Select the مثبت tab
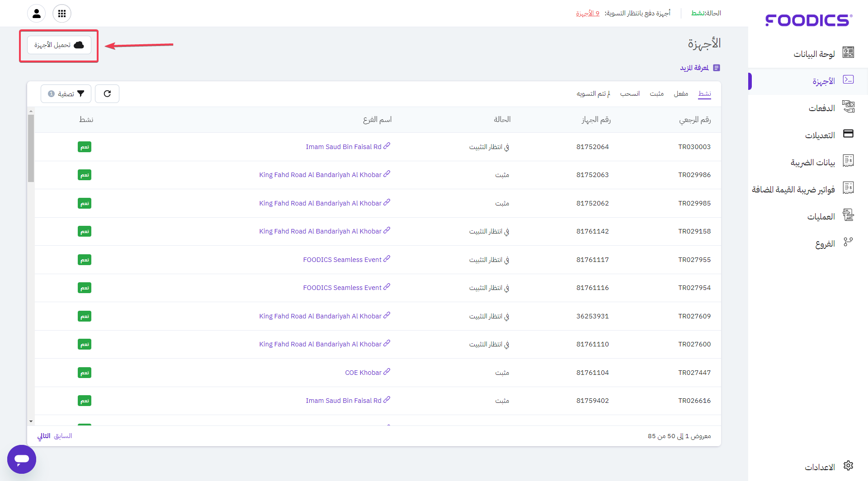Image resolution: width=868 pixels, height=481 pixels. (x=656, y=93)
